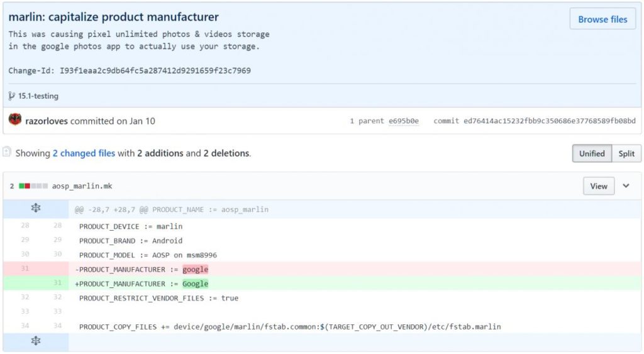644x354 pixels.
Task: Switch to Unified diff view
Action: coord(591,153)
